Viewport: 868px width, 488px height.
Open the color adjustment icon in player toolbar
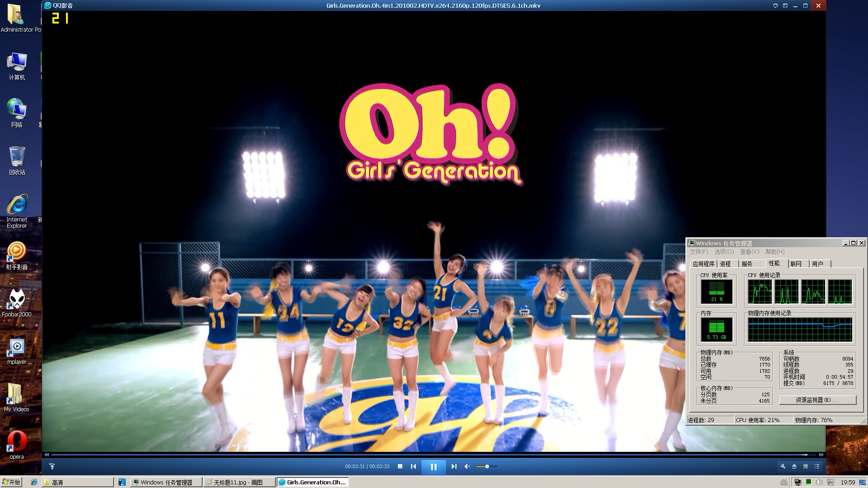tap(806, 466)
